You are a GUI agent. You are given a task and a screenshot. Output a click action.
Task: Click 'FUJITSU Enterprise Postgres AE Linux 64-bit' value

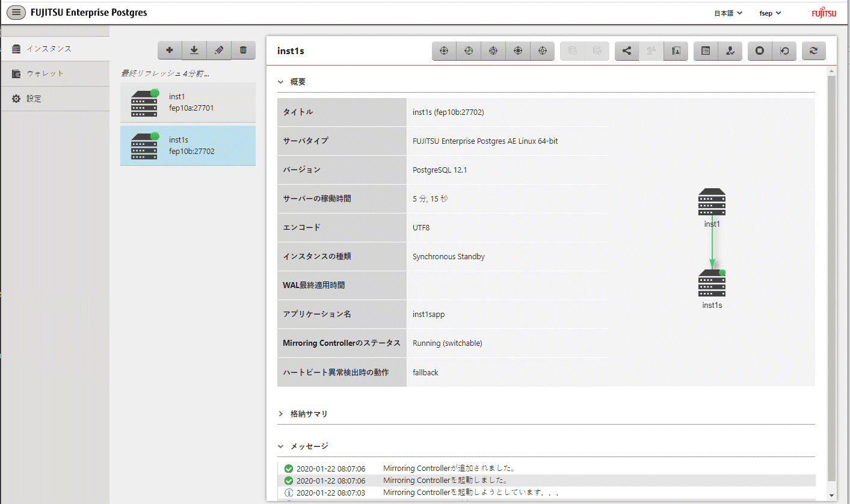click(x=485, y=141)
